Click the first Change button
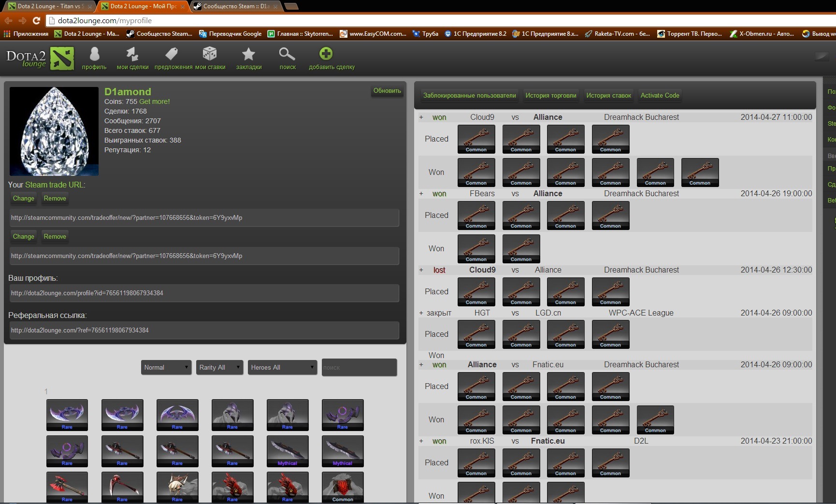836x504 pixels. pyautogui.click(x=23, y=199)
